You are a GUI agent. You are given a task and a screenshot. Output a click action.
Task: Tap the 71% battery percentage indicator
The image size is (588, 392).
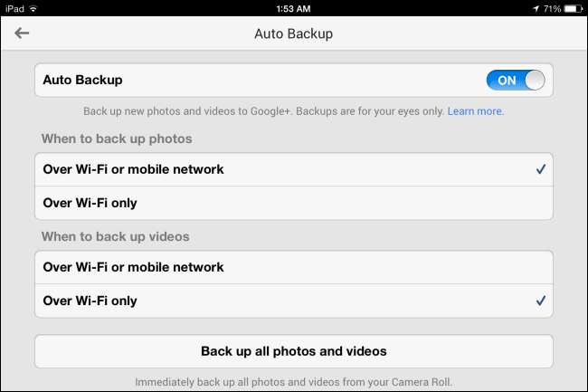coord(552,8)
